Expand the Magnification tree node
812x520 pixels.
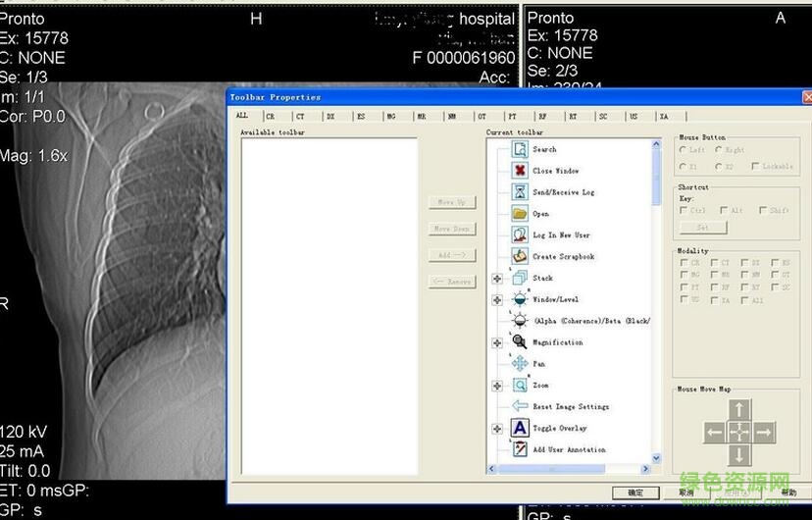click(497, 343)
